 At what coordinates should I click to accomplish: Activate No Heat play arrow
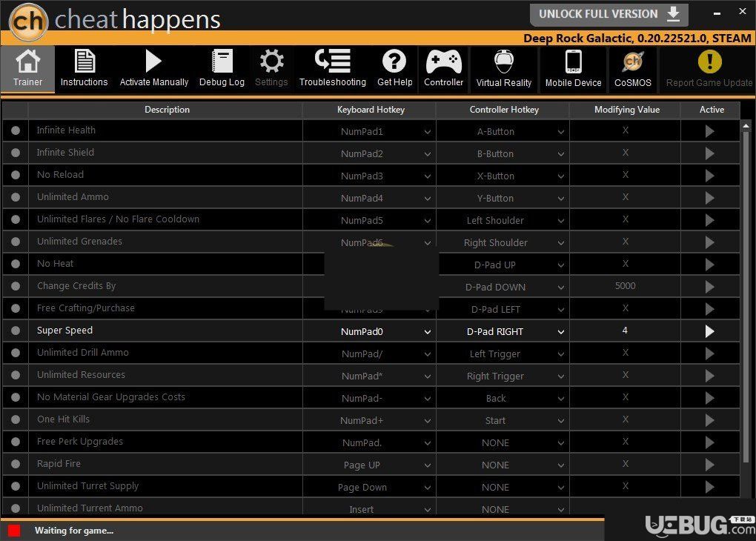709,265
